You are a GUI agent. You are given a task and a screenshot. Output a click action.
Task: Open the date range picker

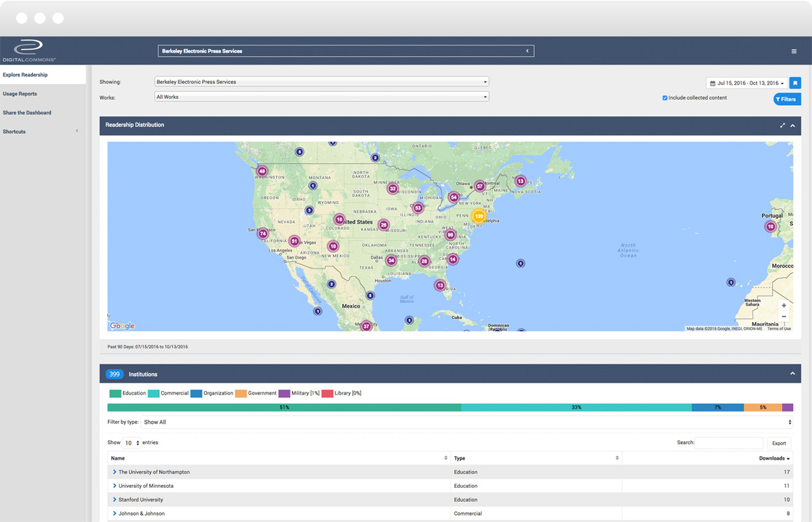(746, 83)
